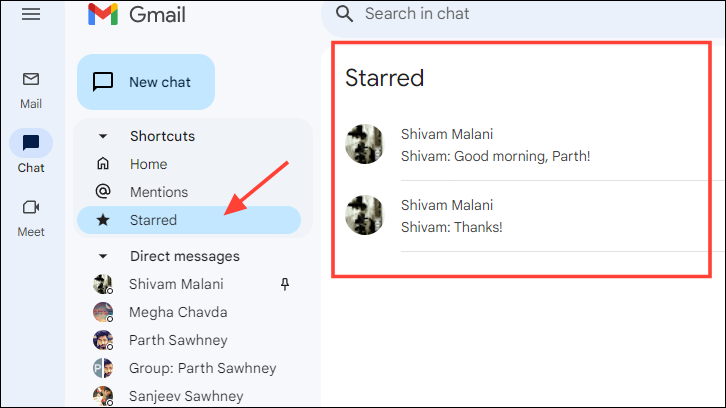Image resolution: width=726 pixels, height=408 pixels.
Task: Collapse the Shortcuts section
Action: click(x=103, y=136)
